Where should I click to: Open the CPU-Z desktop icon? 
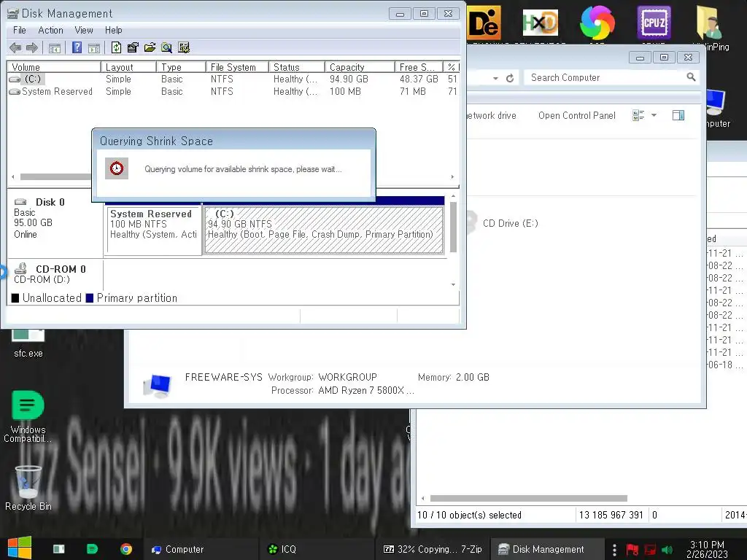click(x=654, y=23)
